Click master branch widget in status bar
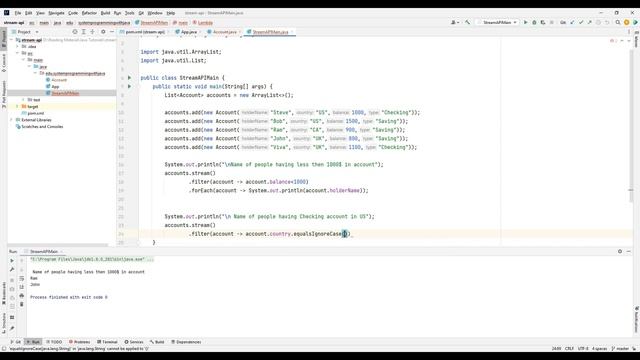This screenshot has height=360, width=640. 620,349
